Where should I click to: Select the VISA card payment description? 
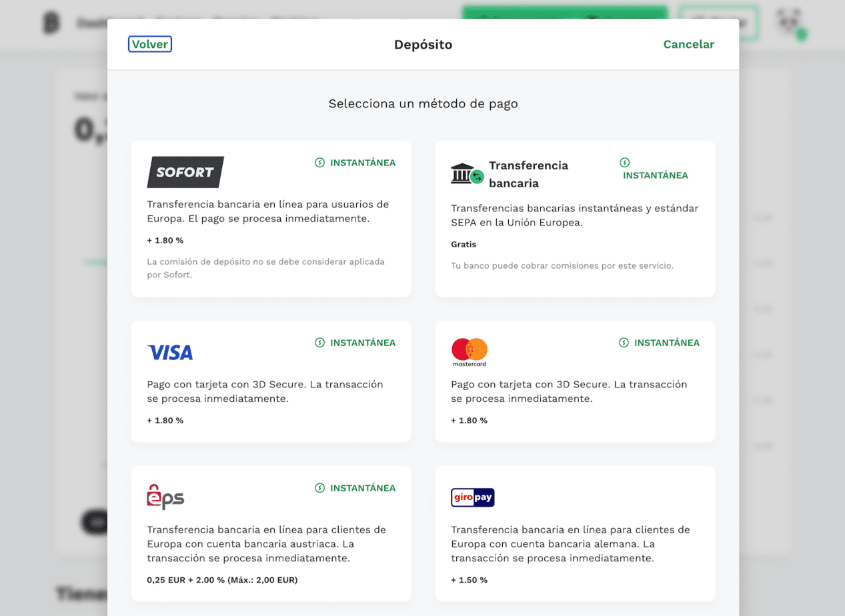[265, 391]
